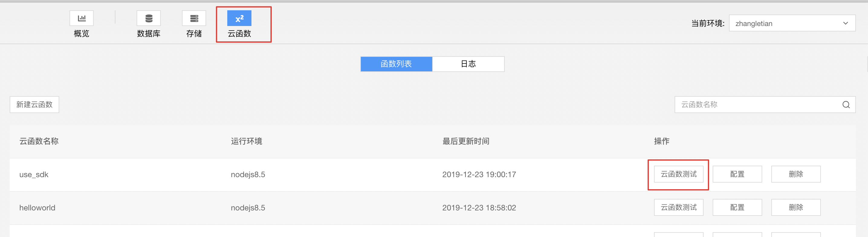Click nodejs8.5 in the helloworld row
This screenshot has height=237, width=868.
[248, 208]
